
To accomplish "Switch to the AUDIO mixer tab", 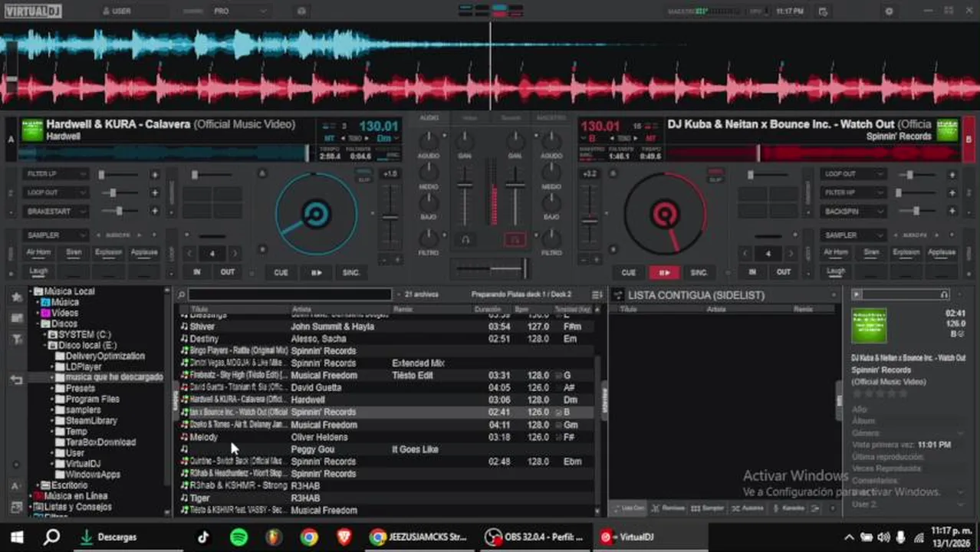I will point(429,118).
